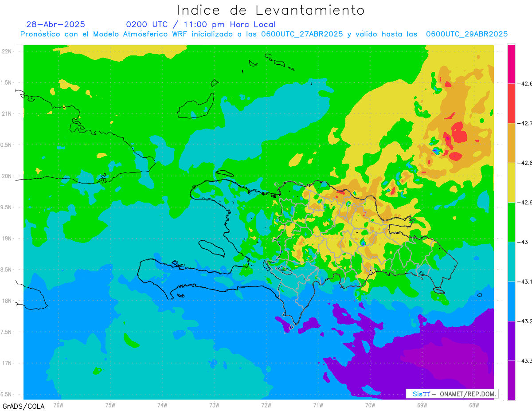532x411 pixels.
Task: Click the '18N' latitude label
Action: pyautogui.click(x=7, y=301)
